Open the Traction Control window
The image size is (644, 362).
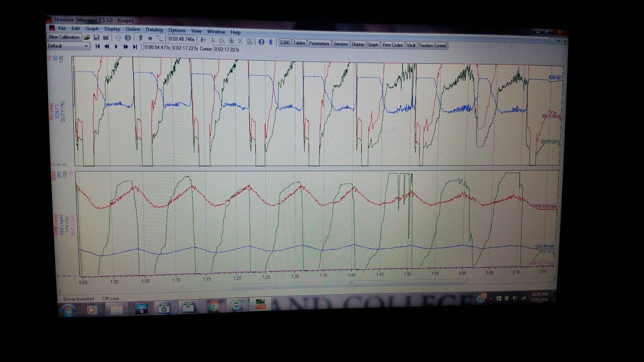pyautogui.click(x=432, y=46)
